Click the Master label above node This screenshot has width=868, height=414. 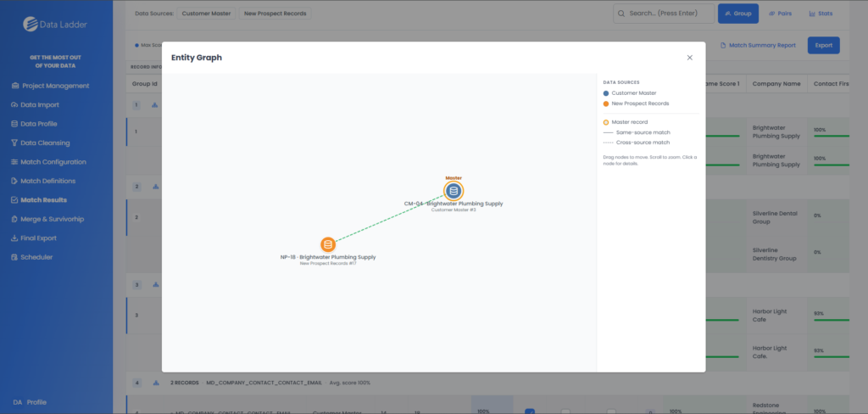point(453,178)
